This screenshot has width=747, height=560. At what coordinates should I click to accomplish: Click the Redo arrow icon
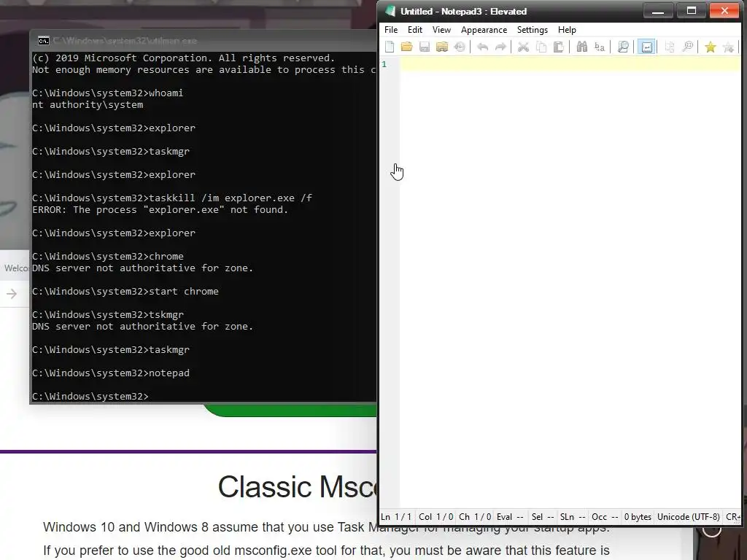[x=500, y=47]
